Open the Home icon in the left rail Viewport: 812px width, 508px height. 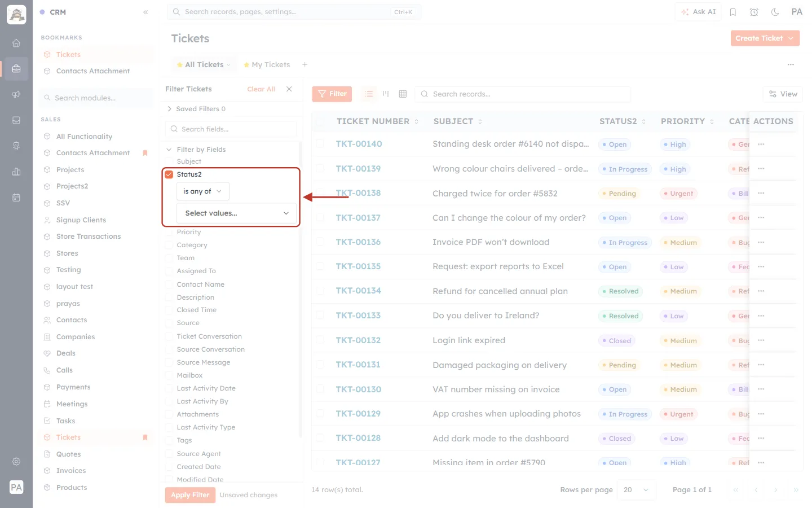point(16,43)
